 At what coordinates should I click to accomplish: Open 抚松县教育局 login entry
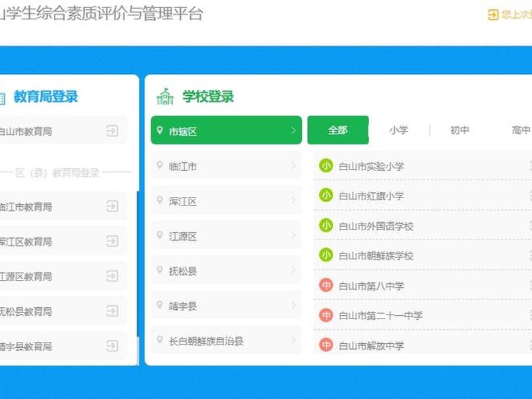63,311
